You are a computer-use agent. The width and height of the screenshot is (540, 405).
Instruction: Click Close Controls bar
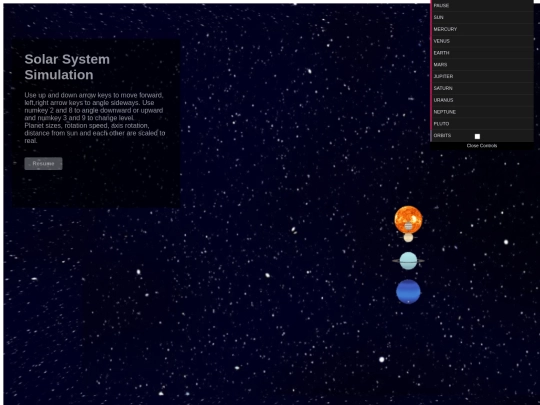(482, 146)
